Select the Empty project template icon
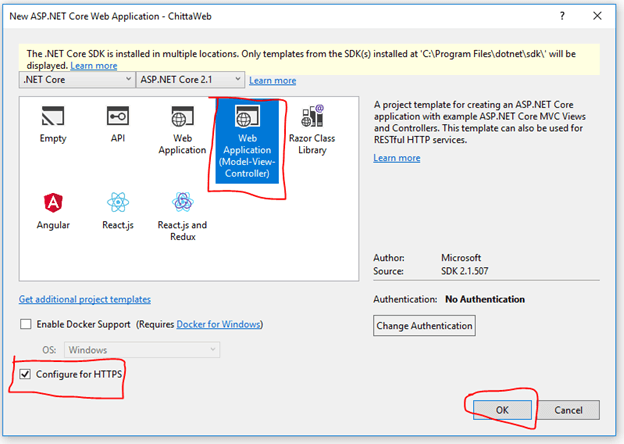 coord(53,117)
